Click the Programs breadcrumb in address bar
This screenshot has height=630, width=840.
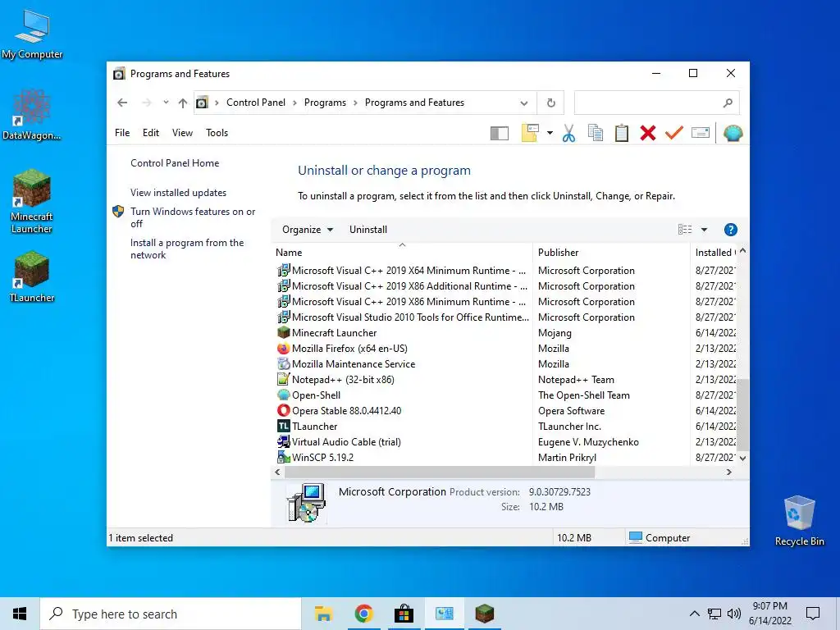point(325,103)
